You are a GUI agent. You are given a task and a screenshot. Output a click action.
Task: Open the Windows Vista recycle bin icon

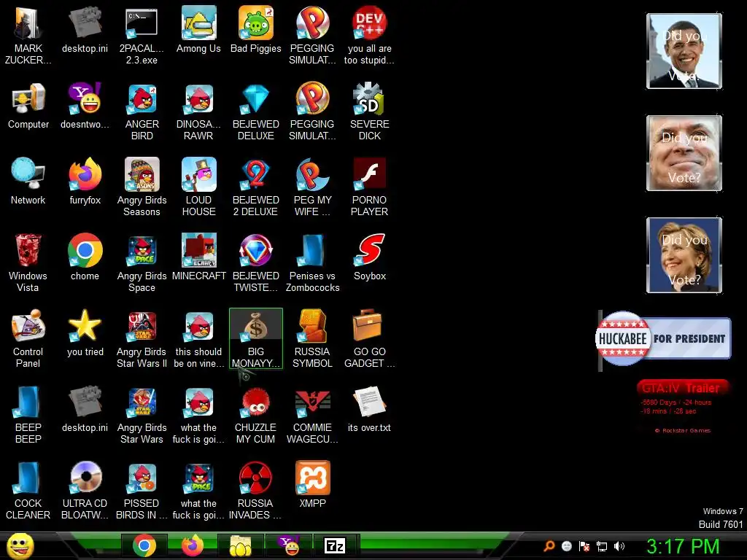28,262
